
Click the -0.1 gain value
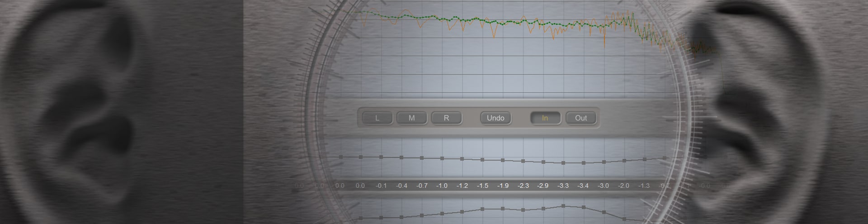pyautogui.click(x=381, y=186)
